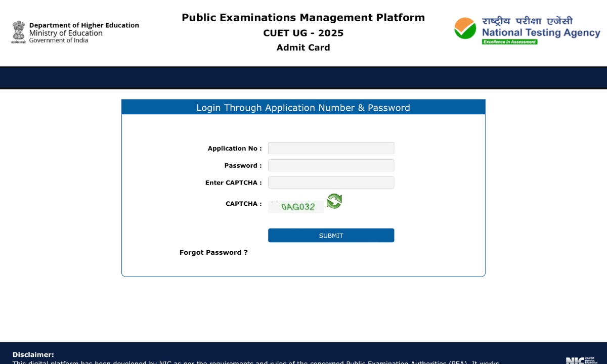Viewport: 607px width, 364px height.
Task: Open the Forgot Password link
Action: pyautogui.click(x=213, y=252)
